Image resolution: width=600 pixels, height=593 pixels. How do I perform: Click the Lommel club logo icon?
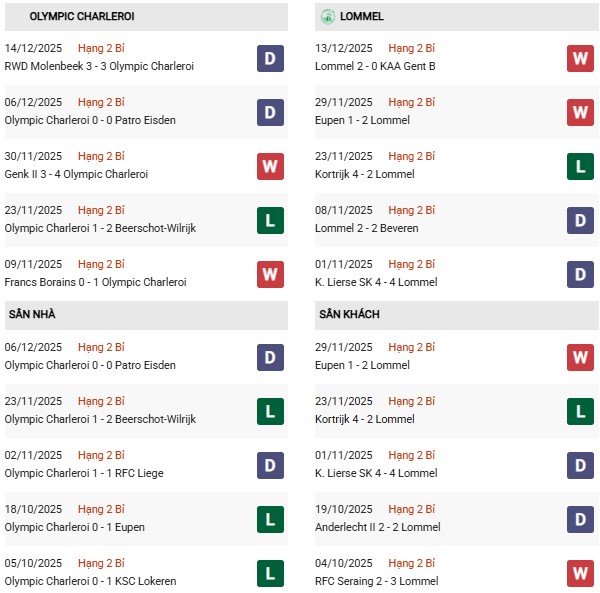click(327, 16)
